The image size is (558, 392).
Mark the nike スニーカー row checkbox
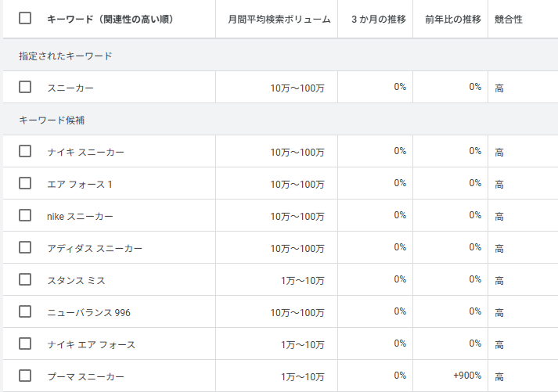pos(25,215)
